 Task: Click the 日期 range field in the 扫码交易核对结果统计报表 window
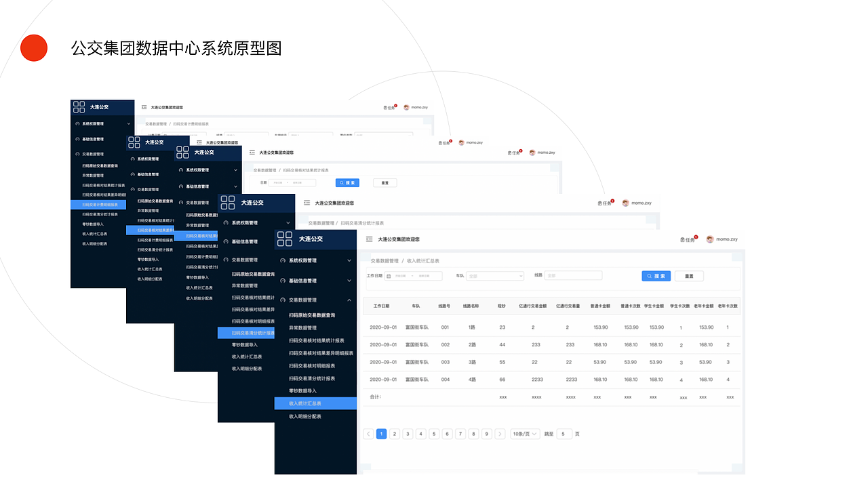292,183
